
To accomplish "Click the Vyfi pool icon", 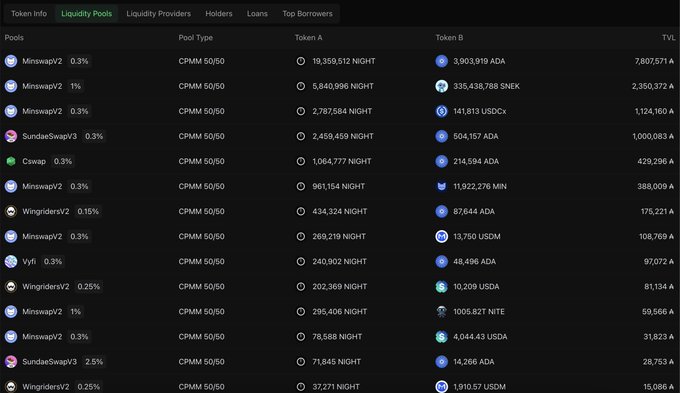I will coord(11,262).
